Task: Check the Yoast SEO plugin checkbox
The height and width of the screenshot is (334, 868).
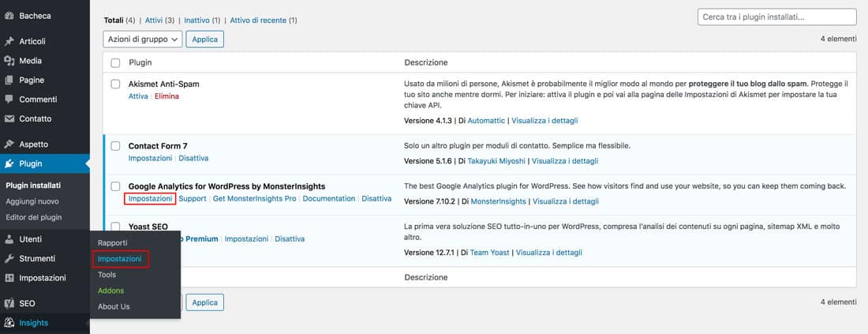Action: coord(115,227)
